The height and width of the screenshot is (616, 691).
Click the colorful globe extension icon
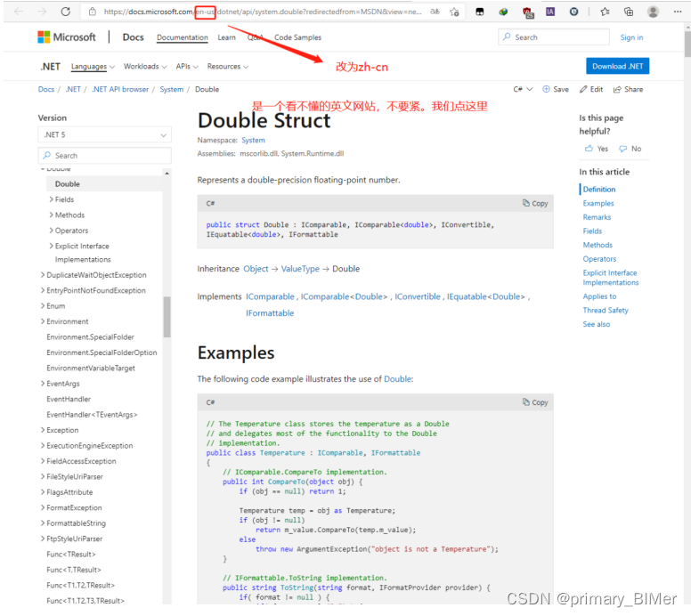coord(503,12)
